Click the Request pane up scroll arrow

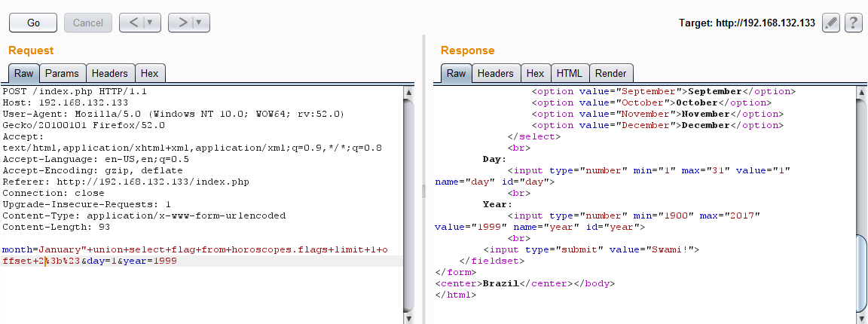(409, 93)
